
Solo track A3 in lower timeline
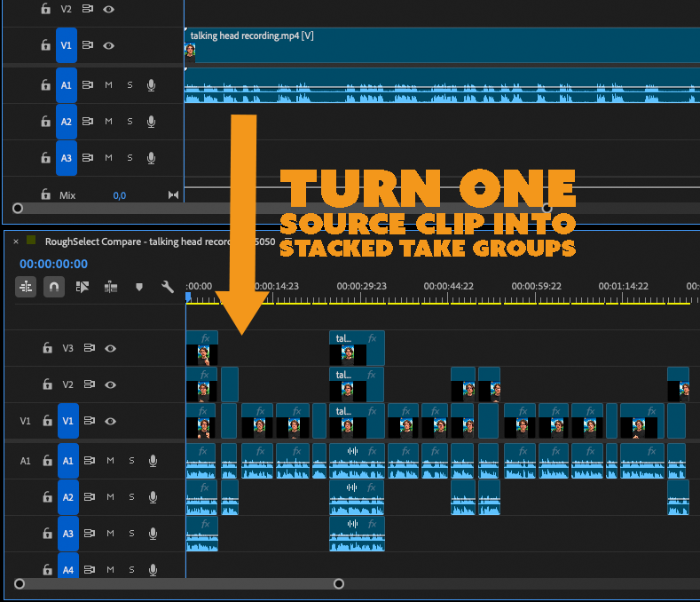(131, 533)
